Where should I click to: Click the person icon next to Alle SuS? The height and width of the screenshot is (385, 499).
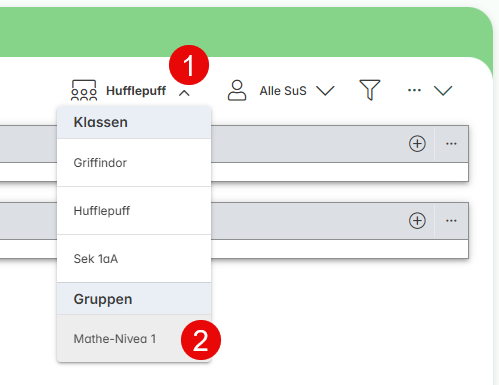(x=237, y=90)
